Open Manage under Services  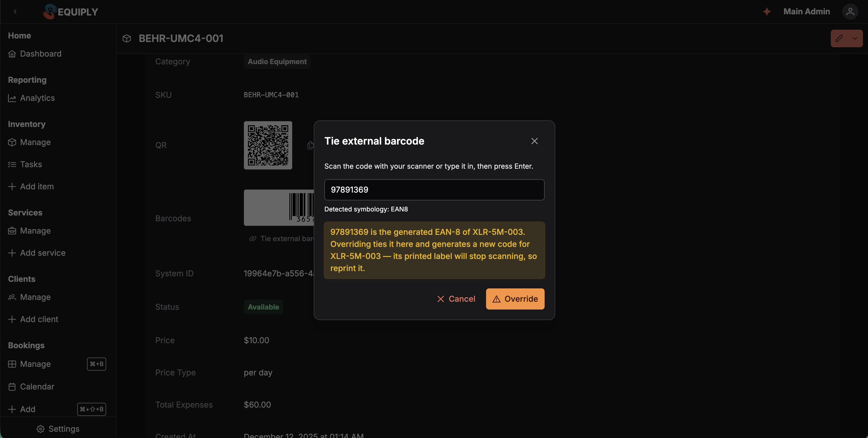pyautogui.click(x=29, y=231)
